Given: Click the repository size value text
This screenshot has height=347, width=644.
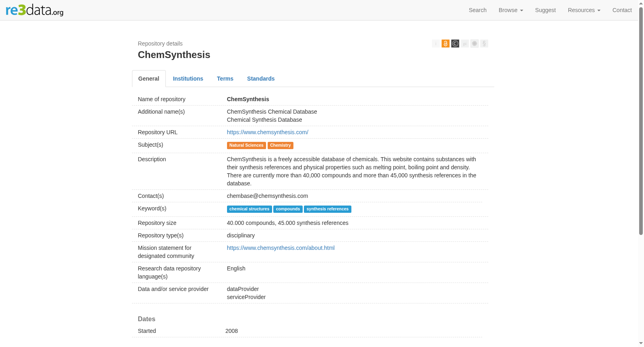Looking at the screenshot, I should click(287, 223).
